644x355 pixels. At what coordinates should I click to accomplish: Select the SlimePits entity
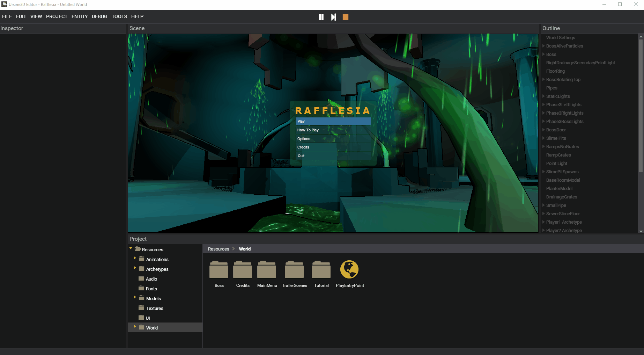point(556,138)
